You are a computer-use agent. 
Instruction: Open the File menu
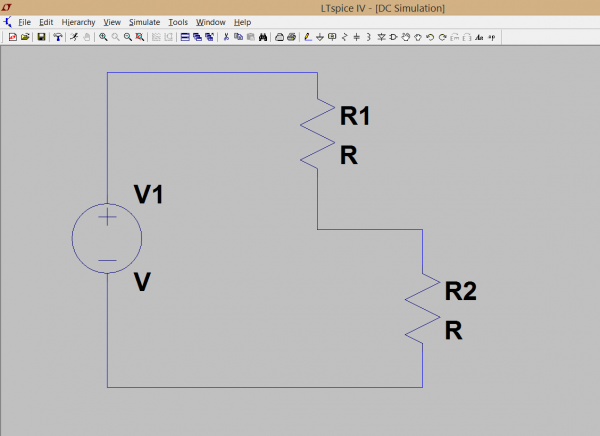pos(24,22)
